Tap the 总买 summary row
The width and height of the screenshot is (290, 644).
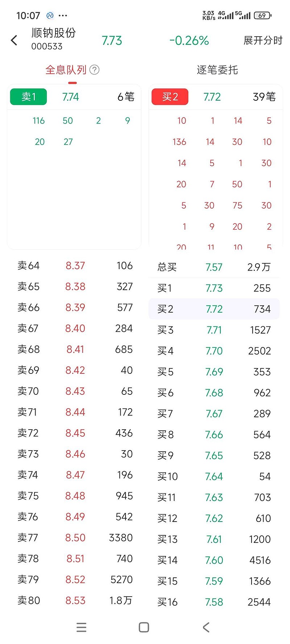pos(214,267)
